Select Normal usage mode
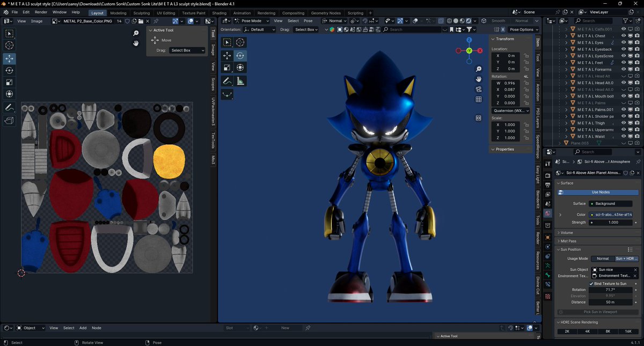This screenshot has height=346, width=644. [x=603, y=259]
